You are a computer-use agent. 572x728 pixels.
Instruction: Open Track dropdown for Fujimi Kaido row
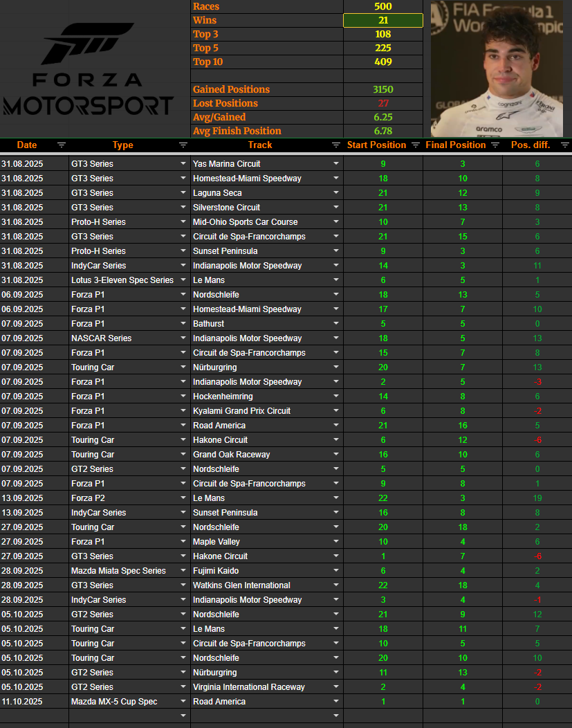point(336,571)
